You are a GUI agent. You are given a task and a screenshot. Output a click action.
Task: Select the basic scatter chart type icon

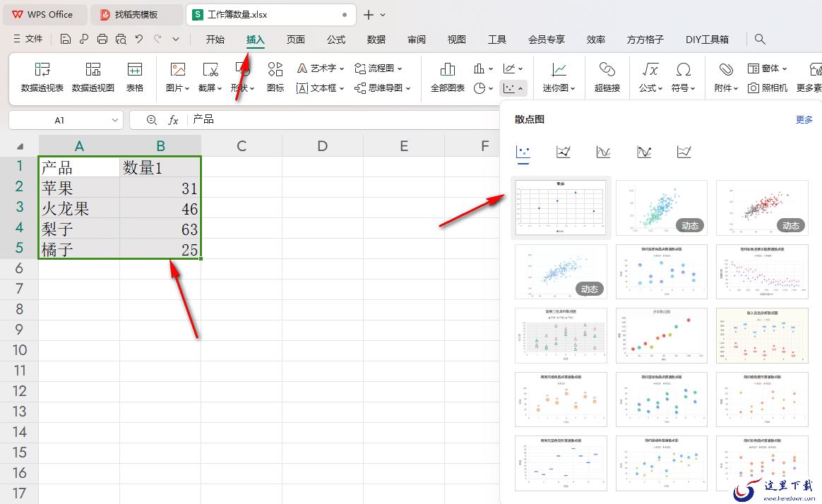click(523, 152)
